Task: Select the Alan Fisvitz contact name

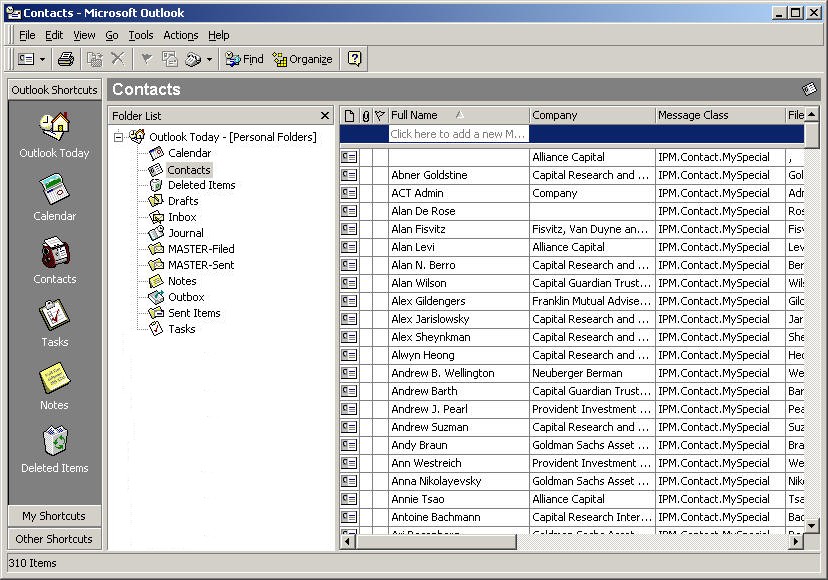Action: pyautogui.click(x=418, y=229)
